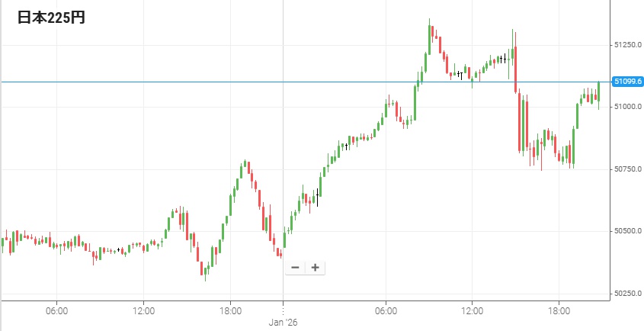Click the lowest red candle near 50300

coord(201,268)
